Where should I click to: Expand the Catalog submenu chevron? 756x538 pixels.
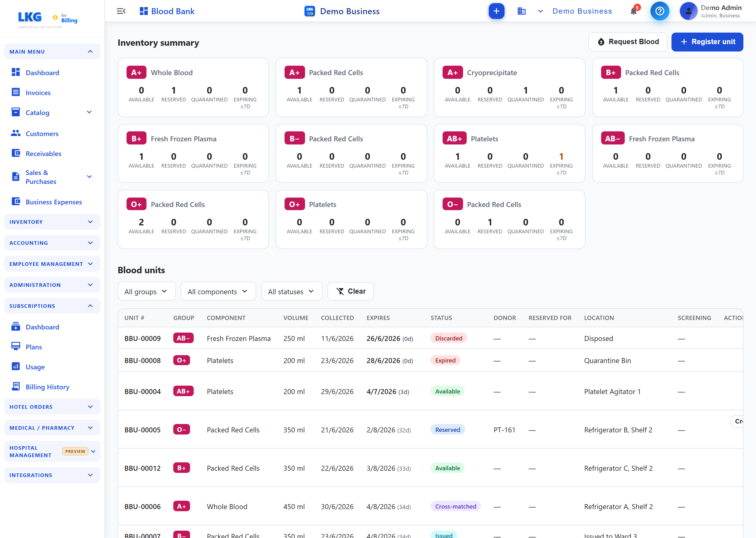coord(89,112)
